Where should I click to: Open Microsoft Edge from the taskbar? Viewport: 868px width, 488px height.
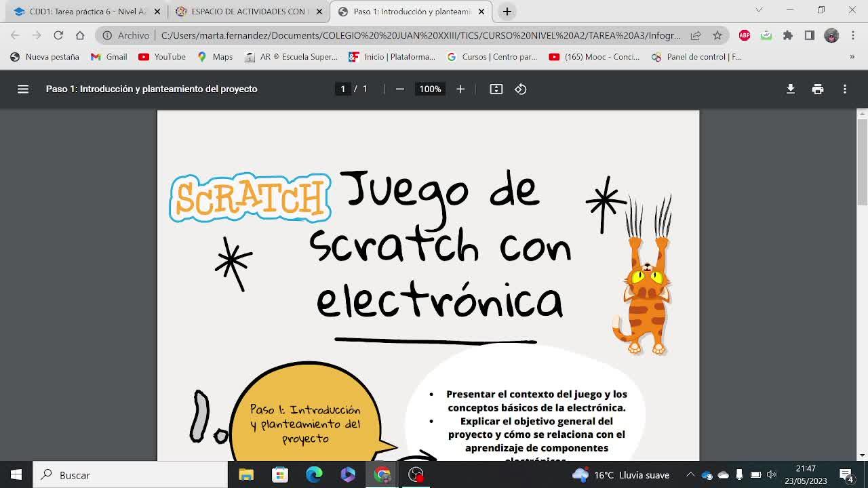tap(314, 475)
